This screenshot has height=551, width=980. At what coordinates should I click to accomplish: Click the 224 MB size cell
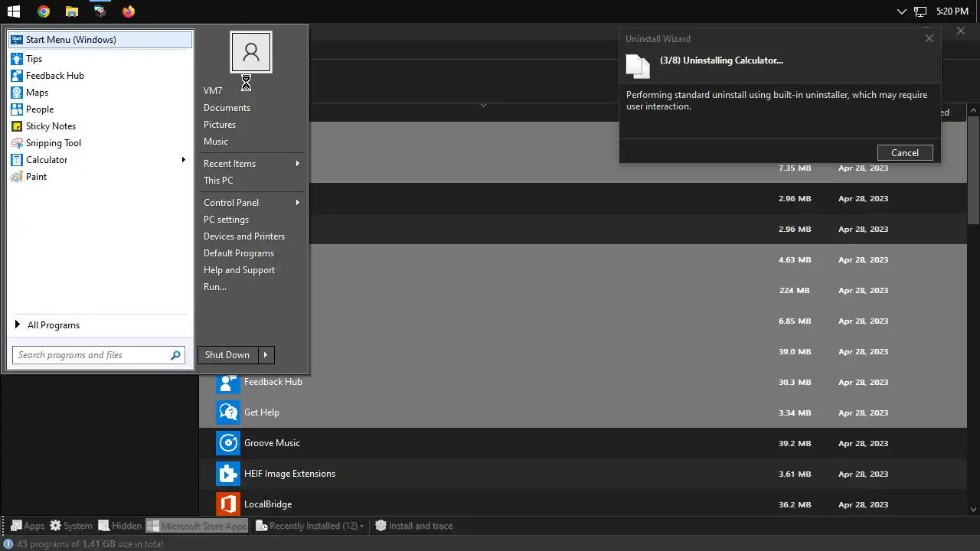pyautogui.click(x=795, y=290)
